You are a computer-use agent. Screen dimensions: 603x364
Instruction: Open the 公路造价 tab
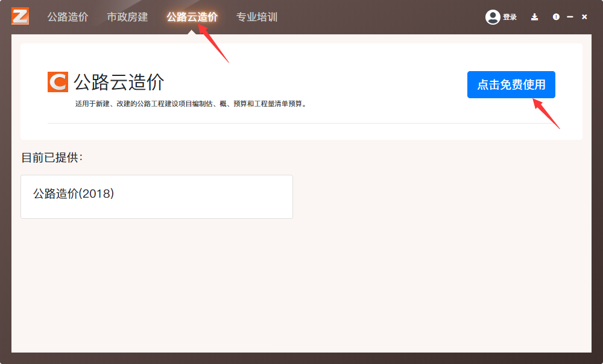68,17
